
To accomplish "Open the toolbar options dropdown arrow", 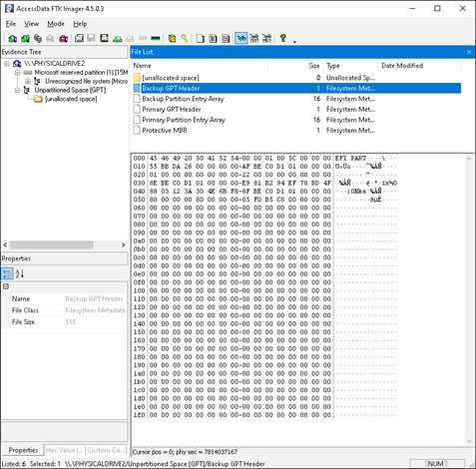I will point(294,42).
